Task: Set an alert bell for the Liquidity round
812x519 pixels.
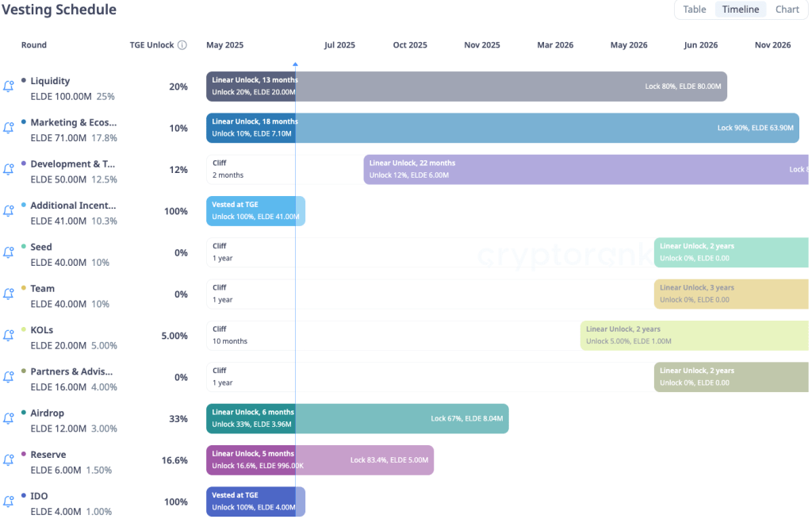Action: click(x=9, y=86)
